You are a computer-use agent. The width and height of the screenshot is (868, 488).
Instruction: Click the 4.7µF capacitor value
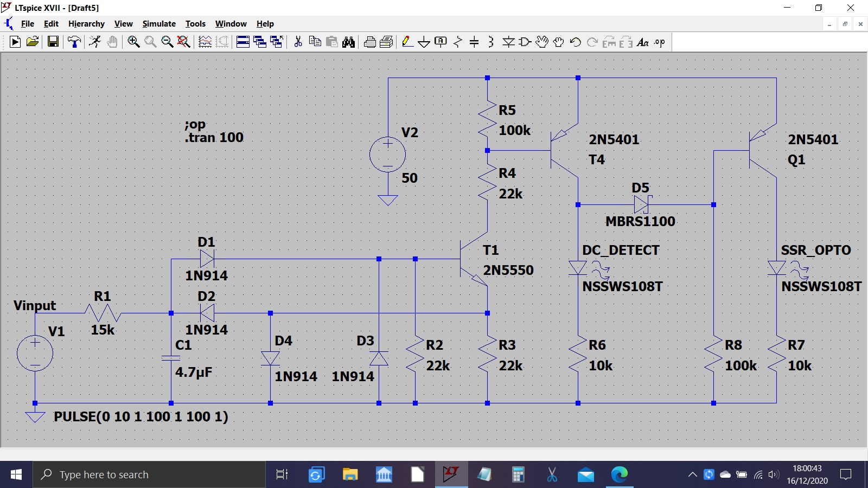194,373
